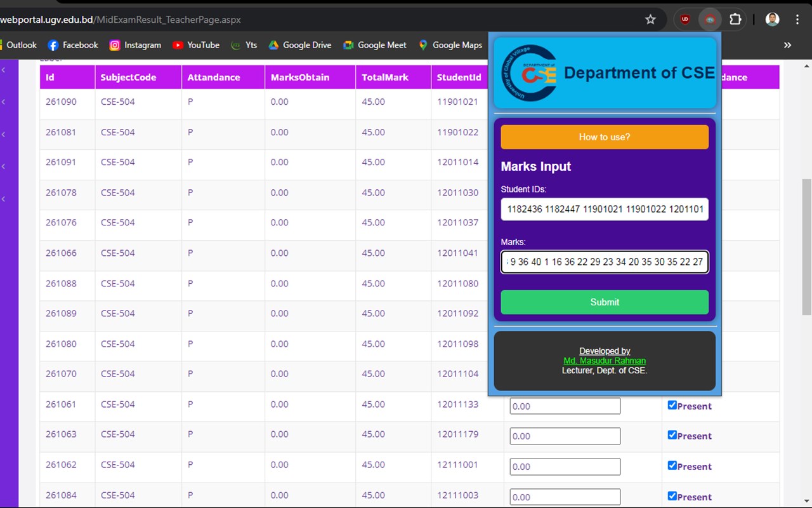Screen dimensions: 812x508
Task: Open uBlock Origin extension icon
Action: [685, 20]
